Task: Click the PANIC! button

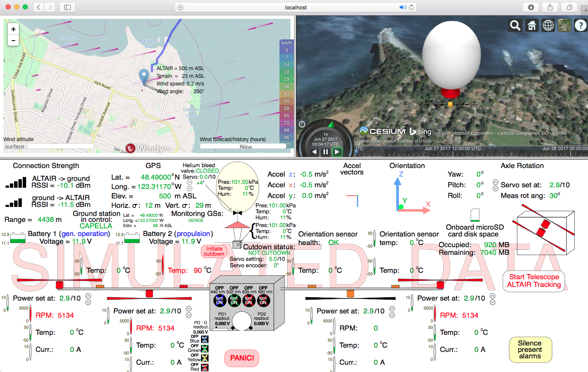Action: pos(242,358)
